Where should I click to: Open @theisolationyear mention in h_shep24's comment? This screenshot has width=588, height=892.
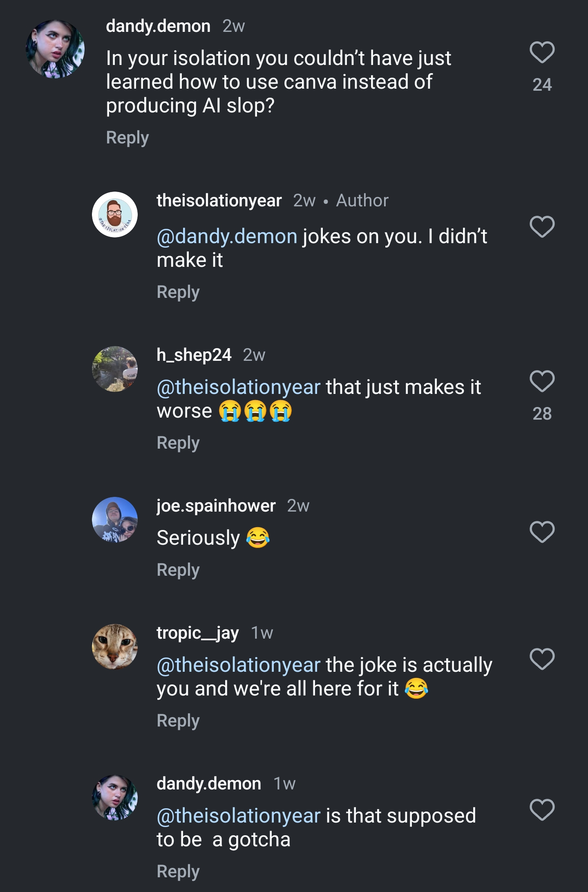(x=239, y=387)
